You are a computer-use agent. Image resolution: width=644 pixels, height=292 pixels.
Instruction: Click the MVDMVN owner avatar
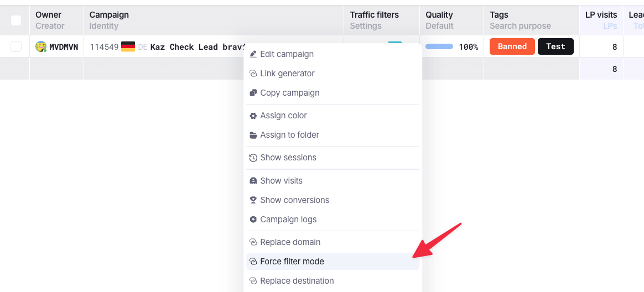(40, 46)
